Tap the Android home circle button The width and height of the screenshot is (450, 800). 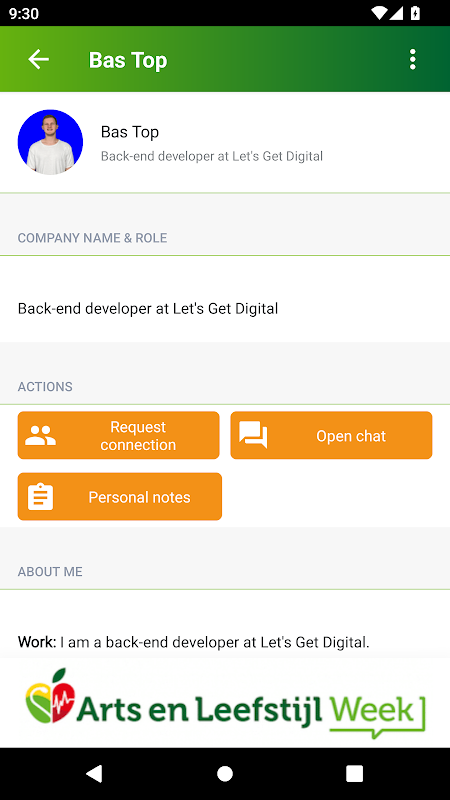(225, 773)
